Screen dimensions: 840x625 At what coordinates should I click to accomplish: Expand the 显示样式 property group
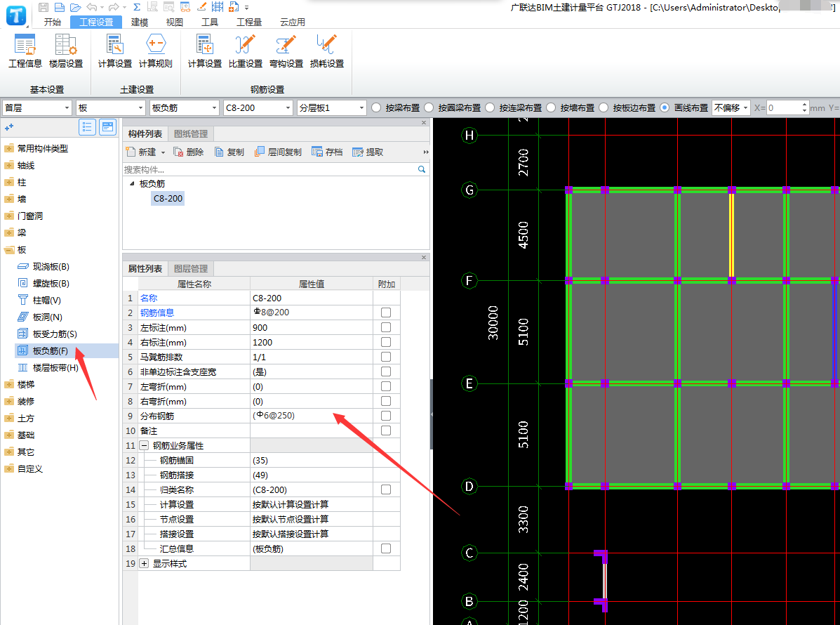pyautogui.click(x=144, y=564)
